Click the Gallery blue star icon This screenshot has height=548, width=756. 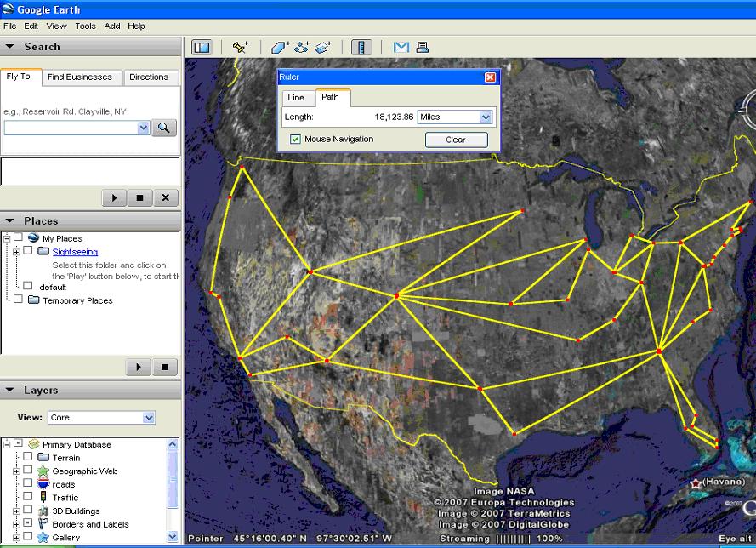(43, 538)
